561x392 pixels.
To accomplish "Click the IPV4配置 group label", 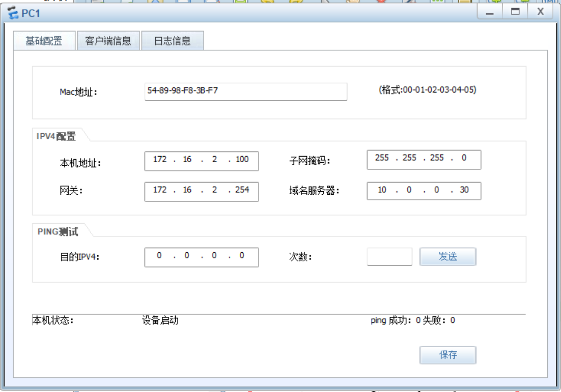I will coord(56,136).
